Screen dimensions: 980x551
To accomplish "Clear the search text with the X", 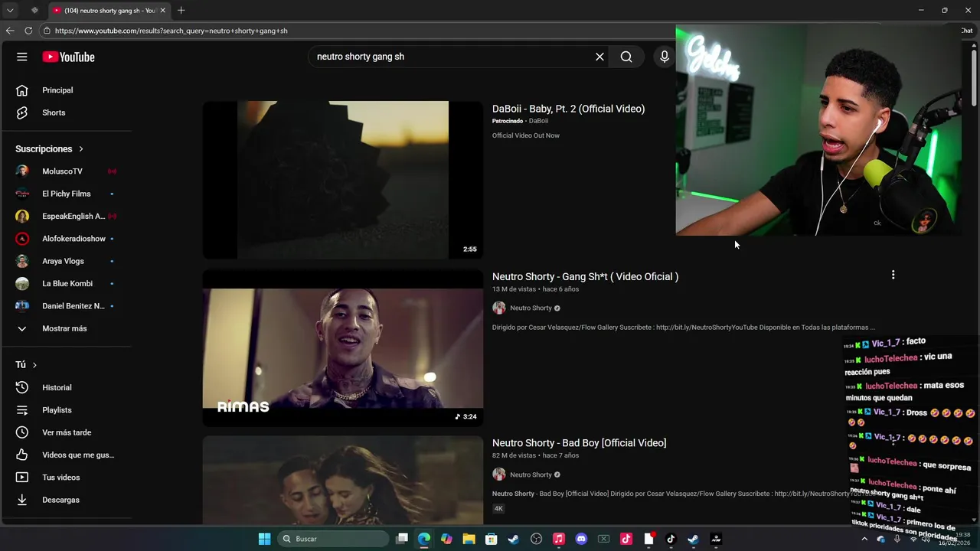I will pos(599,57).
